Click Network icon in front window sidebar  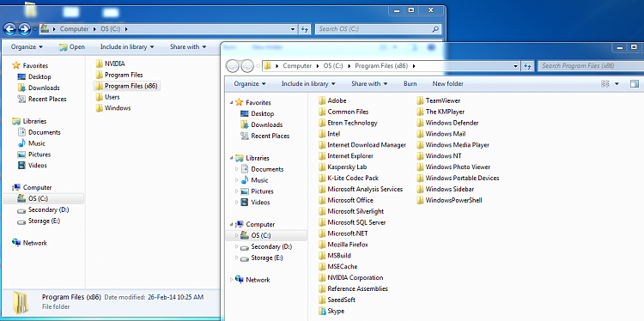click(x=240, y=280)
